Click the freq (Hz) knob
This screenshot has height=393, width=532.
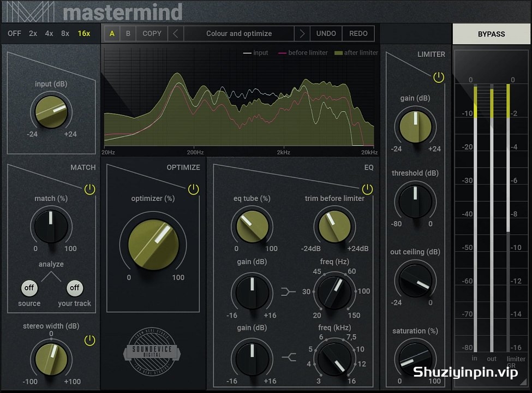click(x=334, y=292)
